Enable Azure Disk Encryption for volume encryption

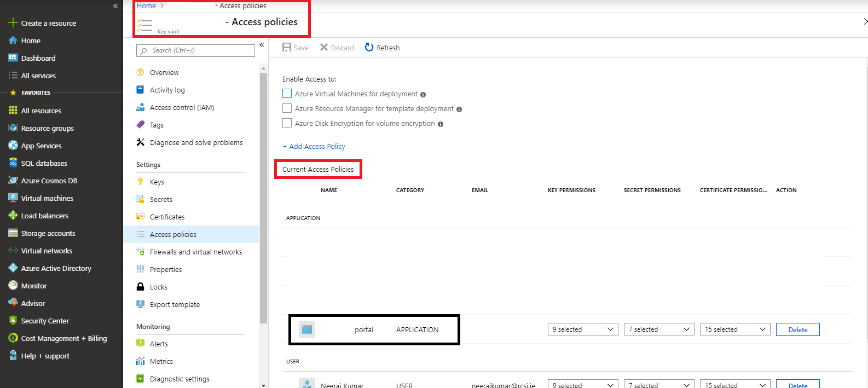287,123
